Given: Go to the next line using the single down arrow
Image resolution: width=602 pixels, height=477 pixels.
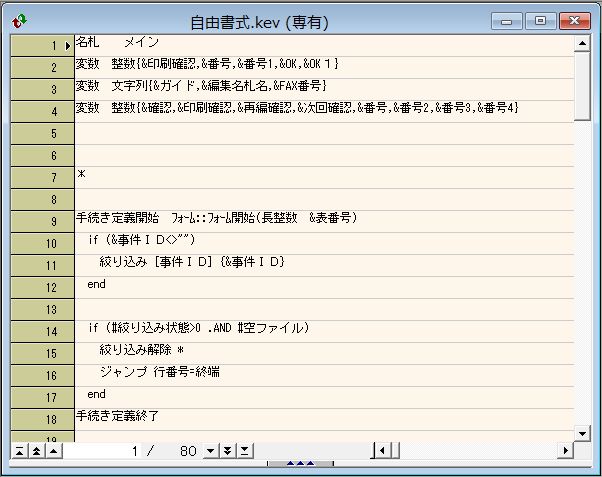Looking at the screenshot, I should point(210,451).
